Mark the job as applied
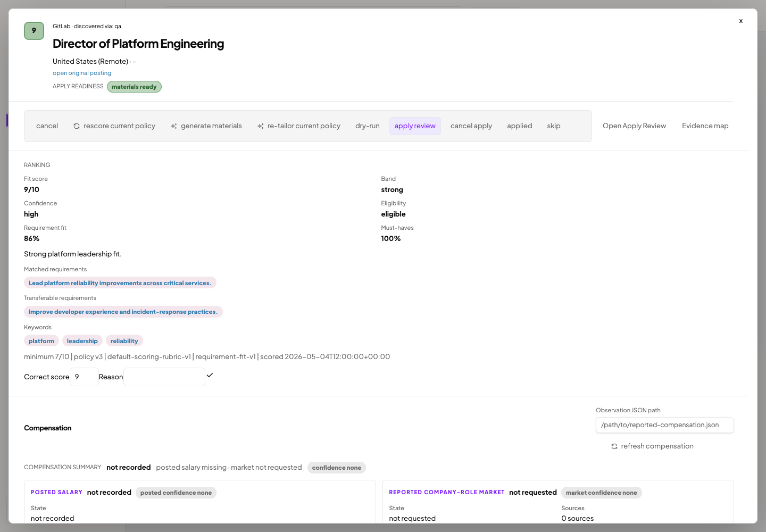This screenshot has width=766, height=532. coord(520,126)
